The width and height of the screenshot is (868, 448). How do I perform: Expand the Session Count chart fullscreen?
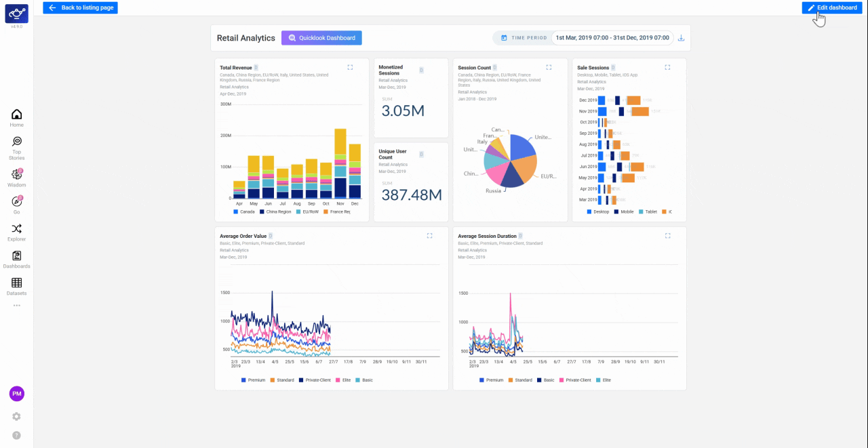click(549, 67)
